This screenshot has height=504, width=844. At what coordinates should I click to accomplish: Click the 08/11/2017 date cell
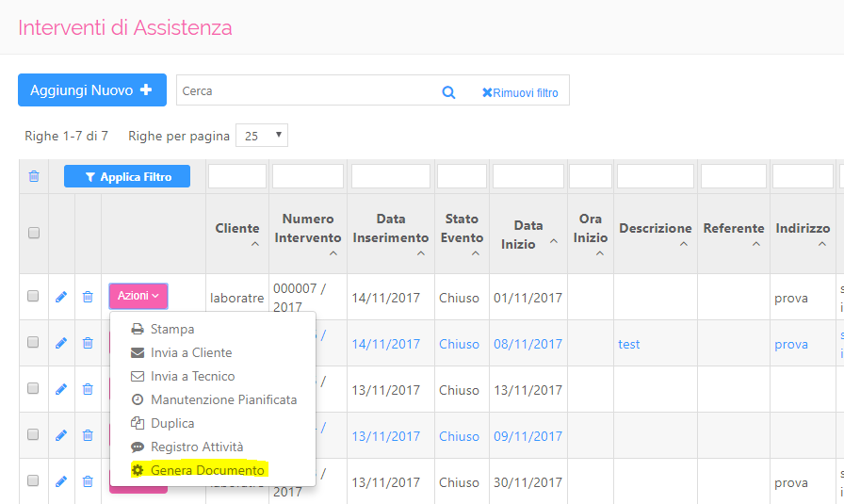pos(528,344)
